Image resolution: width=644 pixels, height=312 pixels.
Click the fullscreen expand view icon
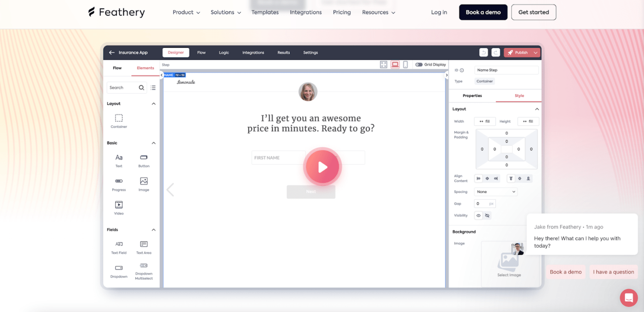pyautogui.click(x=384, y=65)
